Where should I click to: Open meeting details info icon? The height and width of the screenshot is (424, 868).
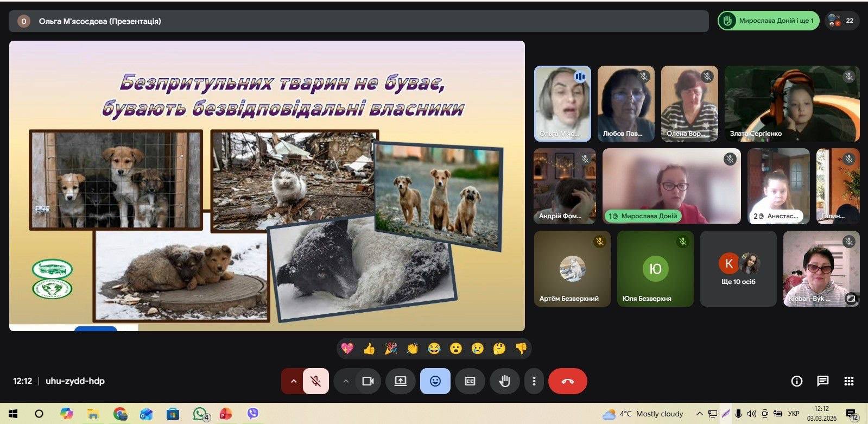[x=796, y=381]
